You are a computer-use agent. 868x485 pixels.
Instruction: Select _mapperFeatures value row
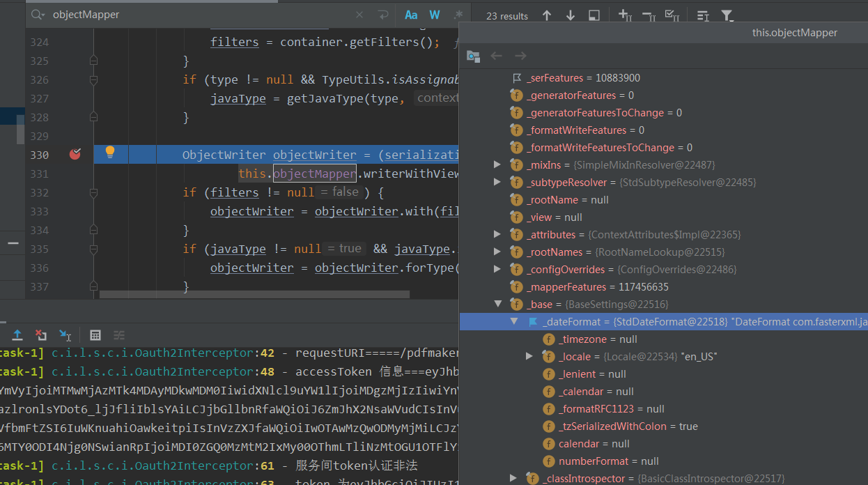pyautogui.click(x=664, y=287)
